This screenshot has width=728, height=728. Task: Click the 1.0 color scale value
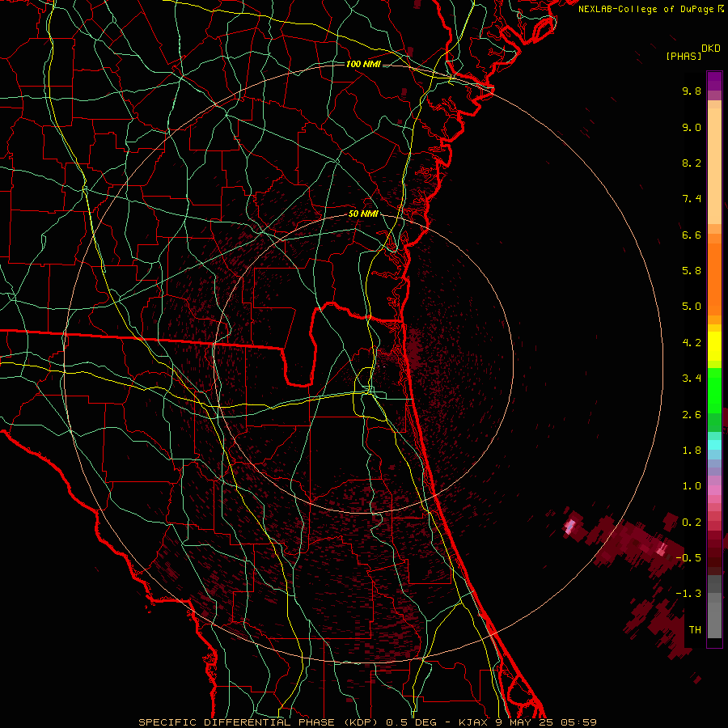pos(692,486)
